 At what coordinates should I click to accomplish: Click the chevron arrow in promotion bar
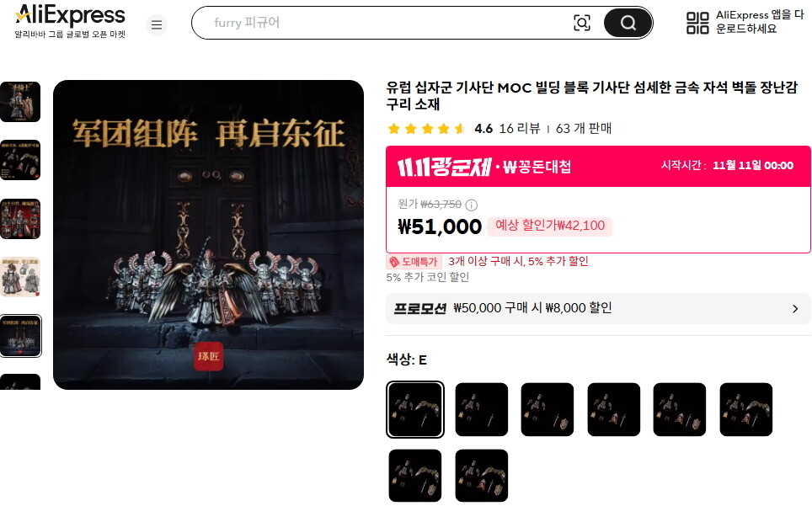(795, 309)
